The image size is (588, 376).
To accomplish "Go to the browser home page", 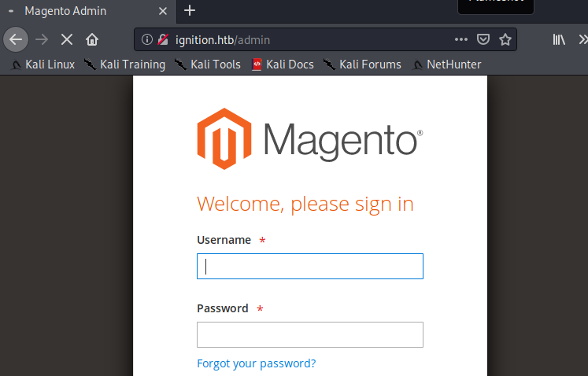I will click(92, 39).
